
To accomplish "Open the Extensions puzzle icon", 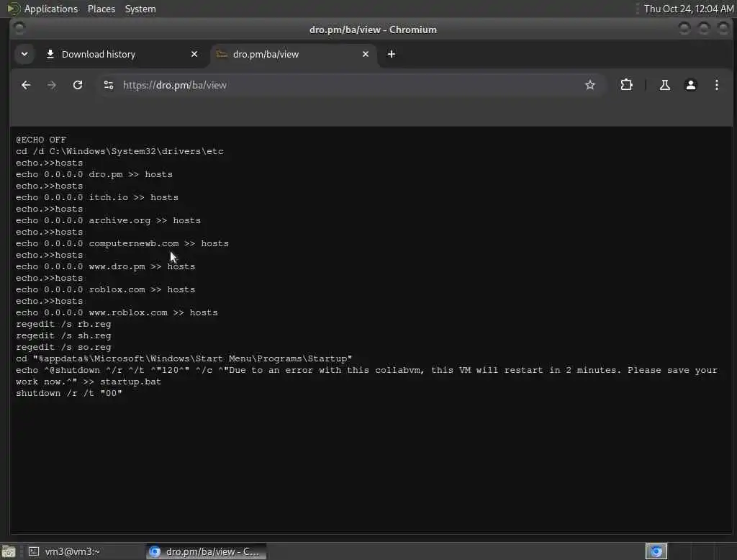I will pos(626,85).
